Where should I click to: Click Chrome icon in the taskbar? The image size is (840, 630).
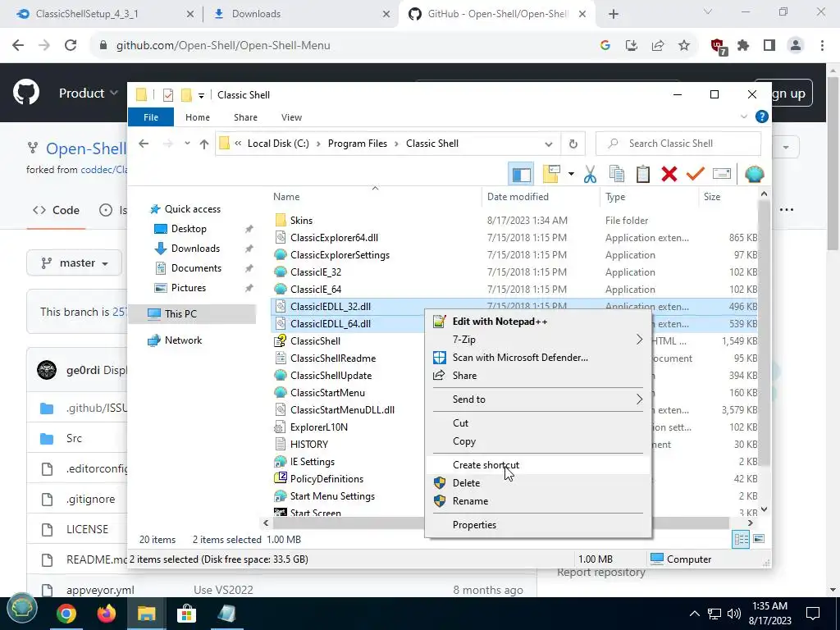coord(66,614)
